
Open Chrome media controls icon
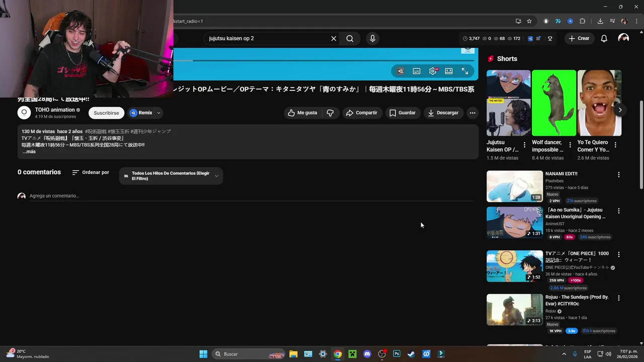[612, 21]
